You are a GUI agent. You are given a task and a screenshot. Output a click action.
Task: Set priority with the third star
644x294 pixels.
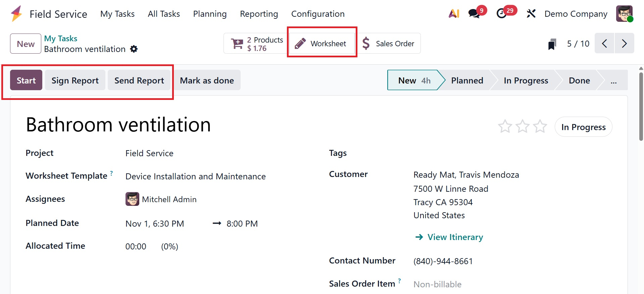[x=540, y=127]
